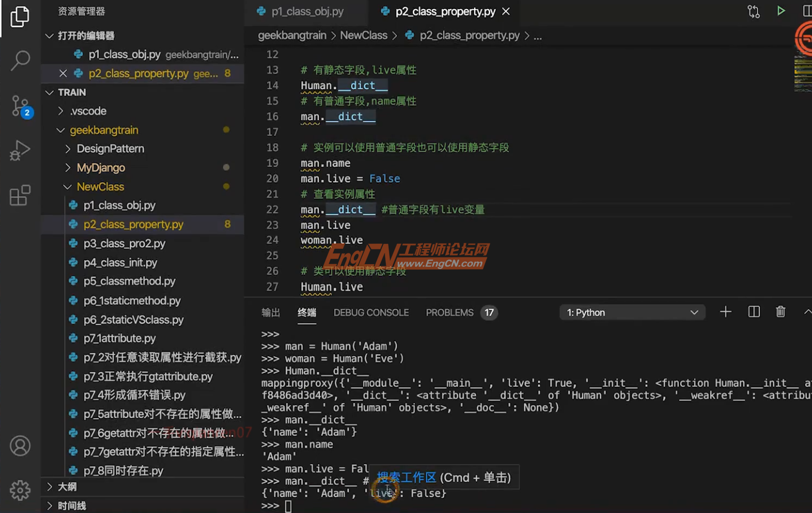The width and height of the screenshot is (812, 513).
Task: Run the Python file with the play button
Action: pyautogui.click(x=781, y=11)
